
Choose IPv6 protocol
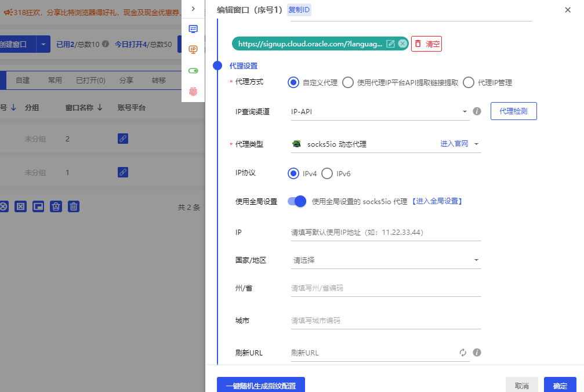coord(327,173)
